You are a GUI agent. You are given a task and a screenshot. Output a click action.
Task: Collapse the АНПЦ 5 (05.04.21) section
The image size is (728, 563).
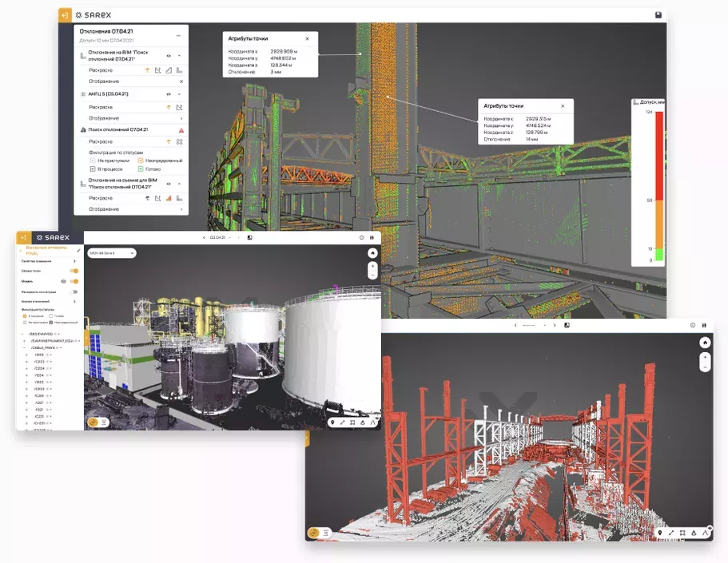click(180, 94)
